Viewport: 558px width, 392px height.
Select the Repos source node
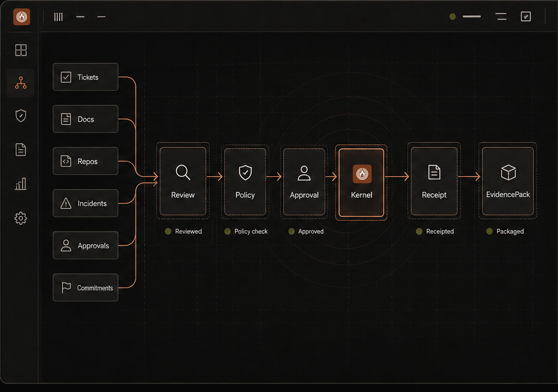pyautogui.click(x=86, y=161)
